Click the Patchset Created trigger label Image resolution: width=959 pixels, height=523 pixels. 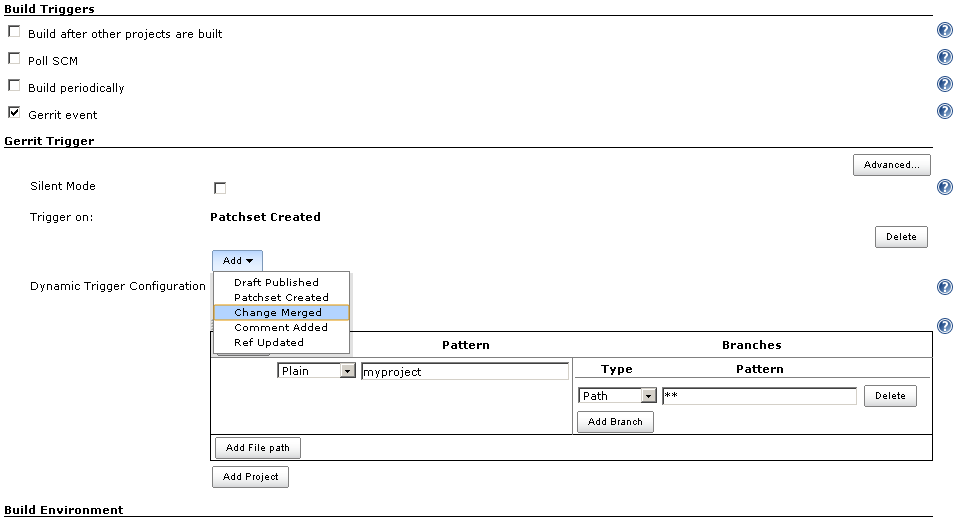[265, 217]
